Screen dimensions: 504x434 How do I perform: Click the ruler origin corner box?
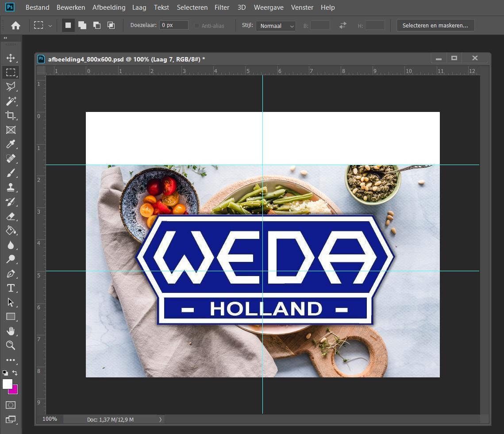pos(41,70)
